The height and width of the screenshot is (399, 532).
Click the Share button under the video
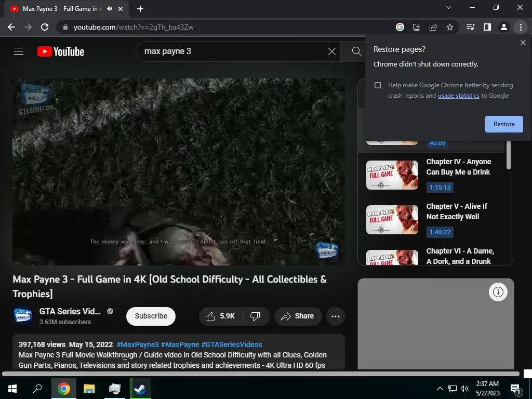[x=298, y=316]
